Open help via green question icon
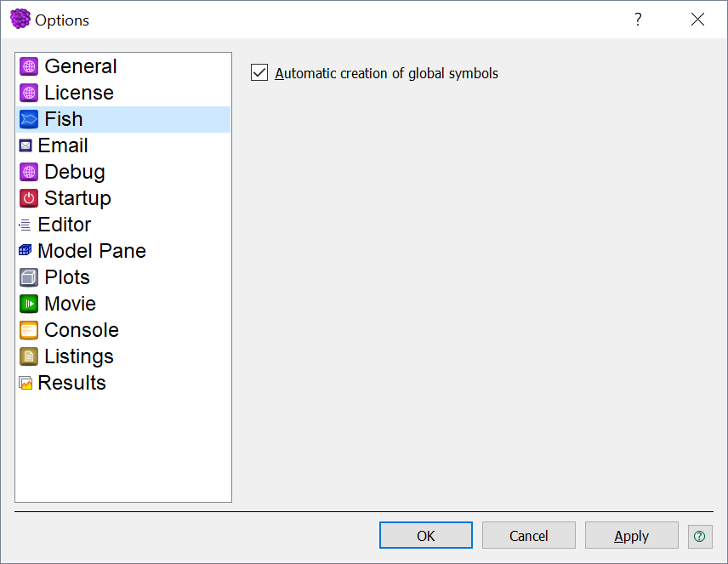Viewport: 728px width, 564px height. coord(700,537)
